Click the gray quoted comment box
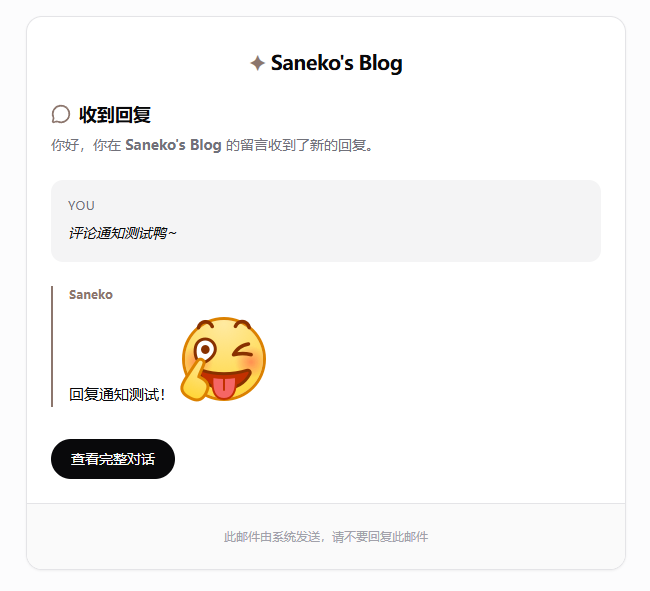 [x=326, y=221]
